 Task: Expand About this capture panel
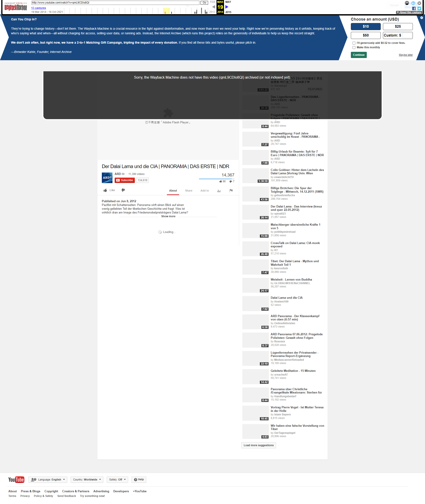409,13
